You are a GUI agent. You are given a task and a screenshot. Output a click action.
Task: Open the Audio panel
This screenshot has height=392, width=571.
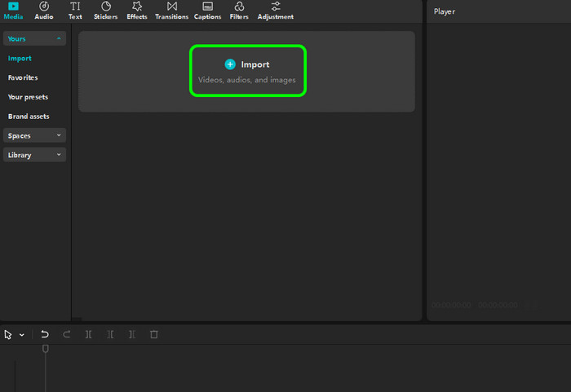(x=43, y=11)
